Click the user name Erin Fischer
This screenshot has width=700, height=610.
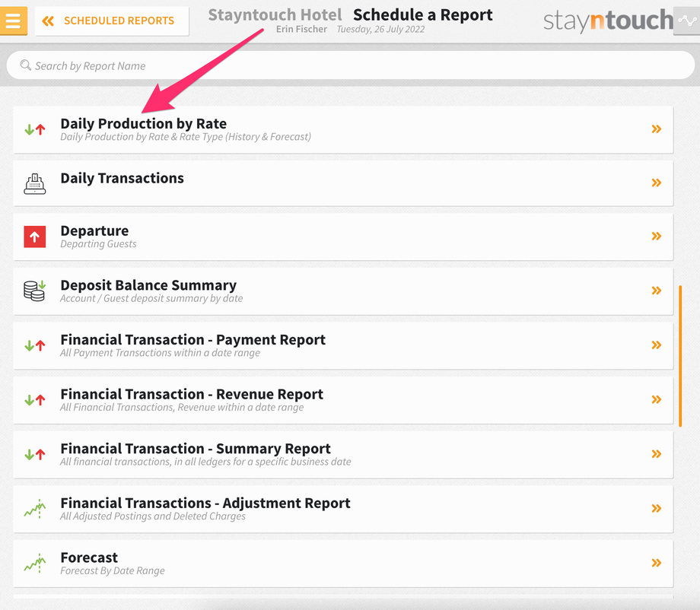click(301, 29)
